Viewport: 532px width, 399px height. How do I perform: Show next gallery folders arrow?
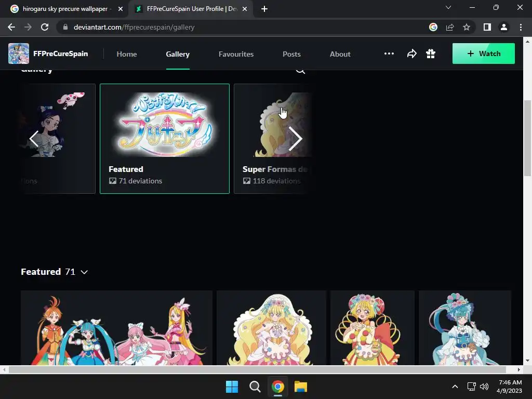point(295,138)
